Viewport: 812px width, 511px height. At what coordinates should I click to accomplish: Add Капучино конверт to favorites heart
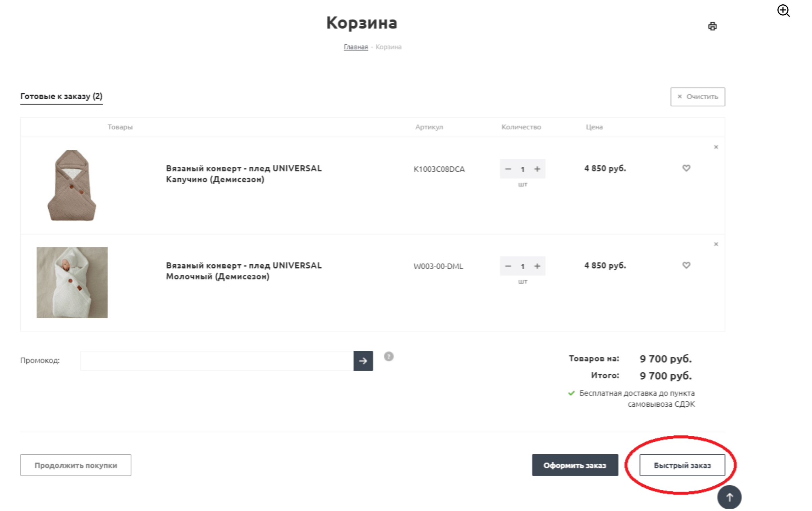[686, 168]
